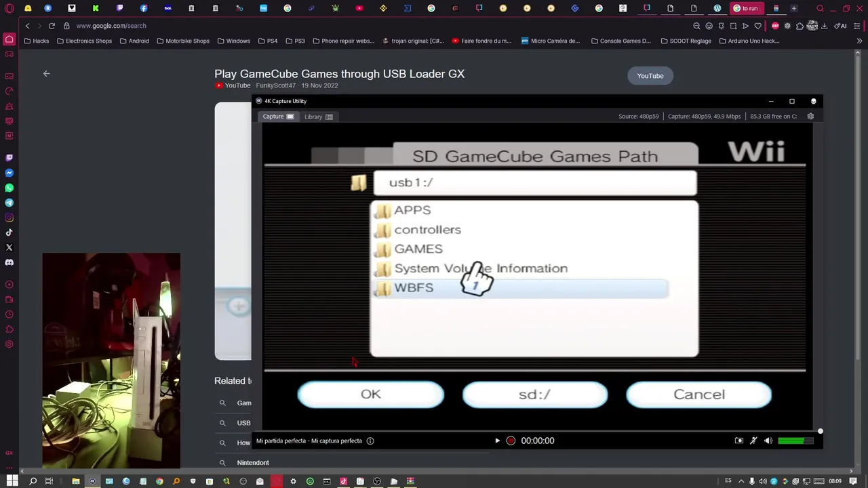Open the Faire fondre du m... bookmark
The width and height of the screenshot is (868, 488).
[481, 41]
